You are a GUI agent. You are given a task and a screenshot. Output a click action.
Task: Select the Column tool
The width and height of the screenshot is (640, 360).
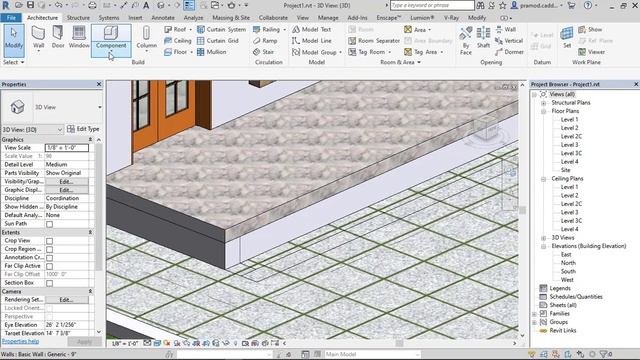coord(147,38)
